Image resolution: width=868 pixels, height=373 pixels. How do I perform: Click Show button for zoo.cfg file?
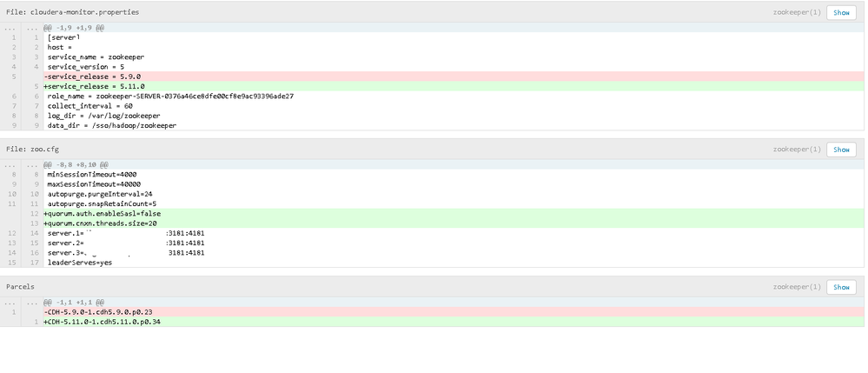click(841, 150)
